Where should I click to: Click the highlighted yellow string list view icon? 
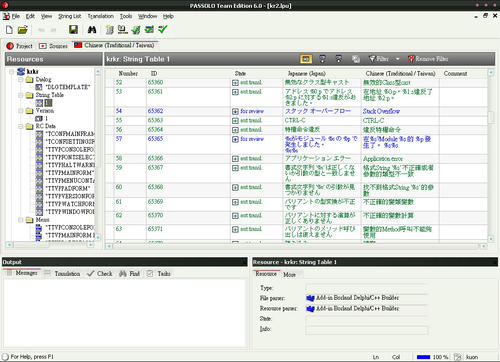[306, 59]
